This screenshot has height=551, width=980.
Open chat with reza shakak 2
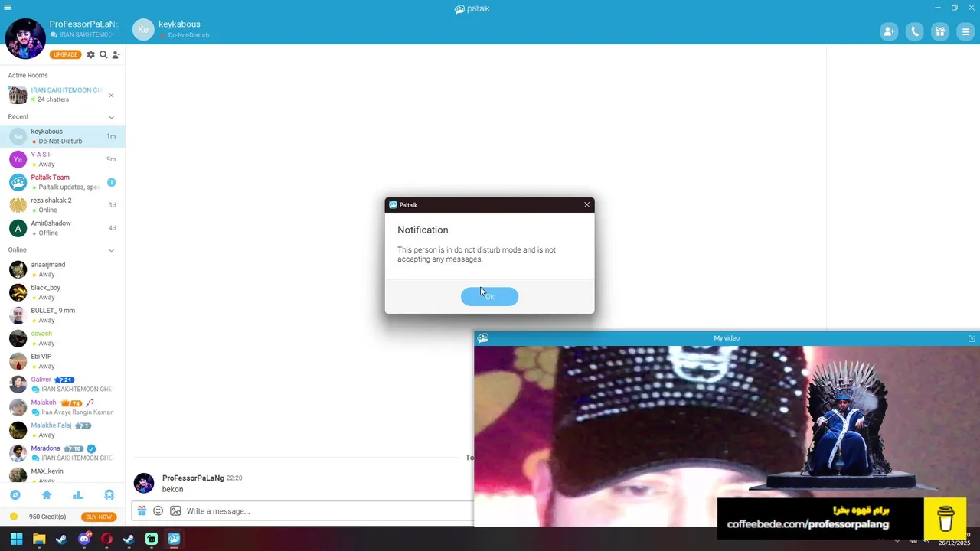point(62,205)
